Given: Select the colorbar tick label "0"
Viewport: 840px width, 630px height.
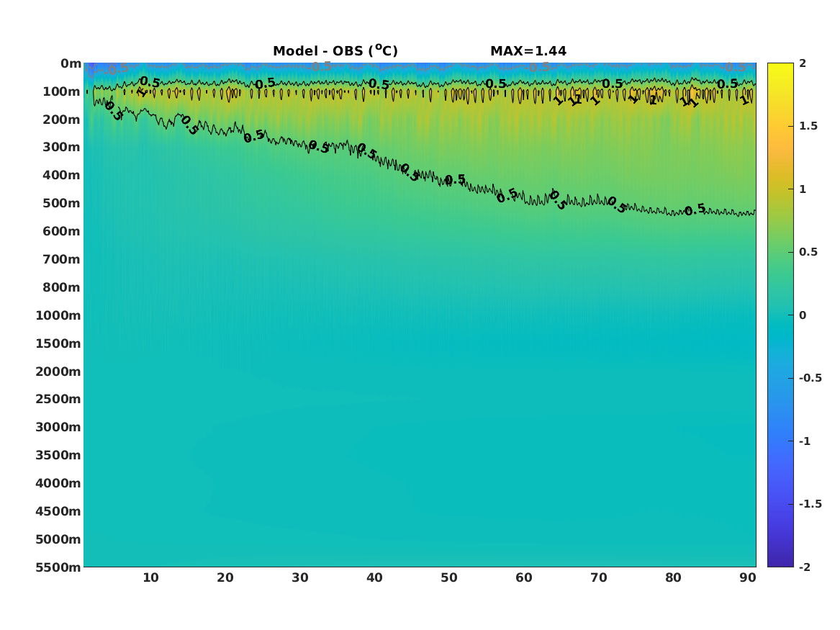Looking at the screenshot, I should tap(803, 315).
